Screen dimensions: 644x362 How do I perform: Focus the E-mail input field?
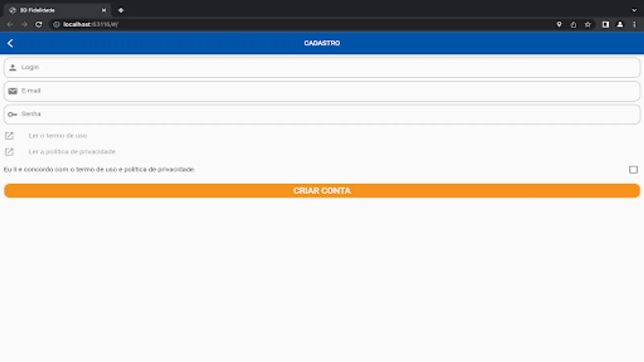322,91
